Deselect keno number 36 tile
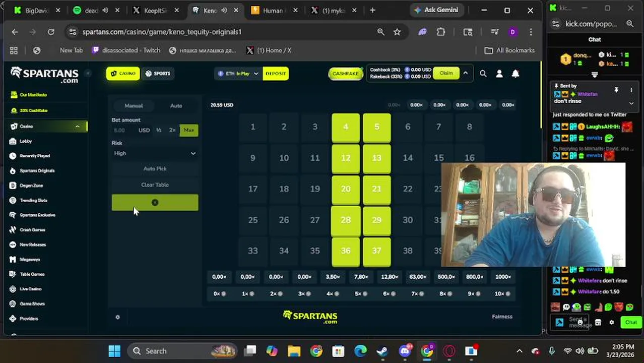This screenshot has width=644, height=363. tap(346, 251)
